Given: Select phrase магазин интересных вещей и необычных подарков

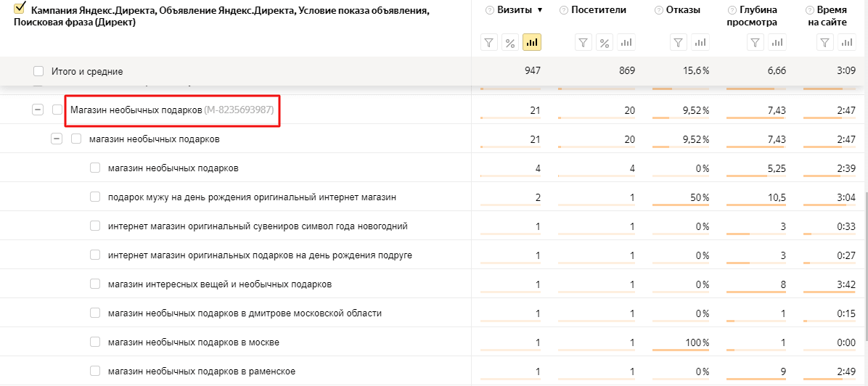Looking at the screenshot, I should pyautogui.click(x=220, y=284).
